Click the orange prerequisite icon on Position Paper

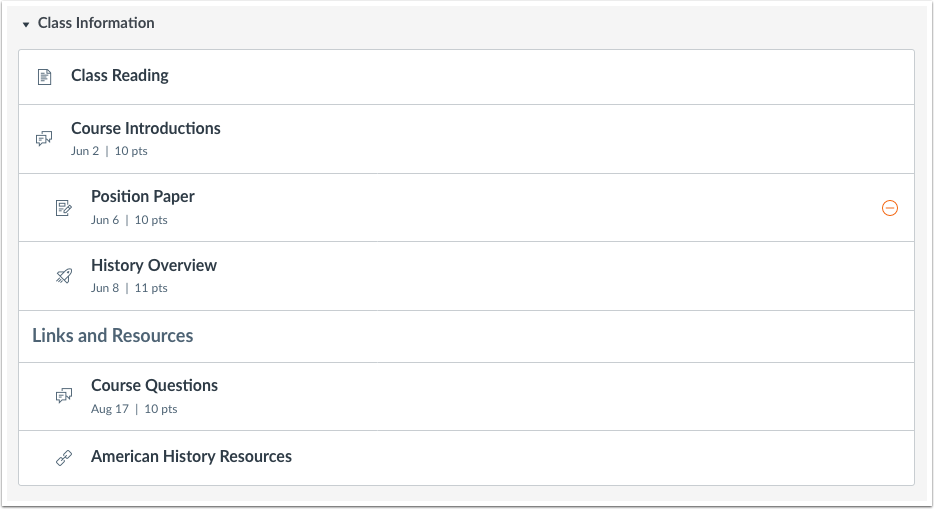coord(889,208)
